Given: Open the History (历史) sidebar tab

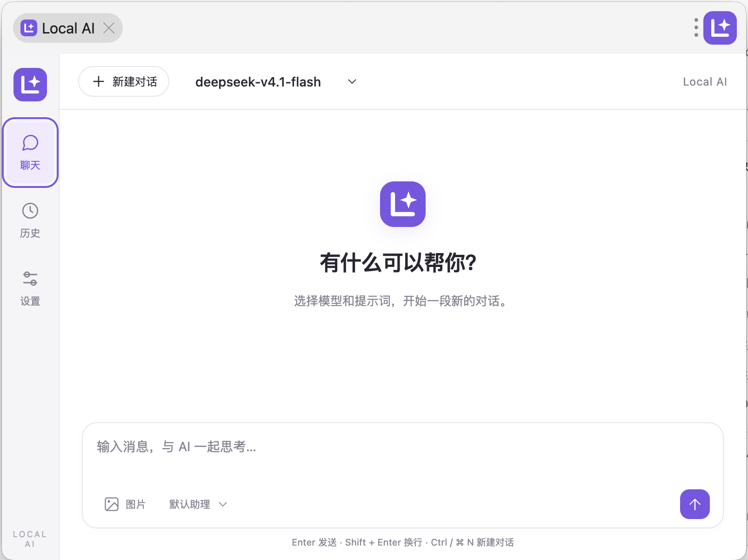Looking at the screenshot, I should 30,220.
